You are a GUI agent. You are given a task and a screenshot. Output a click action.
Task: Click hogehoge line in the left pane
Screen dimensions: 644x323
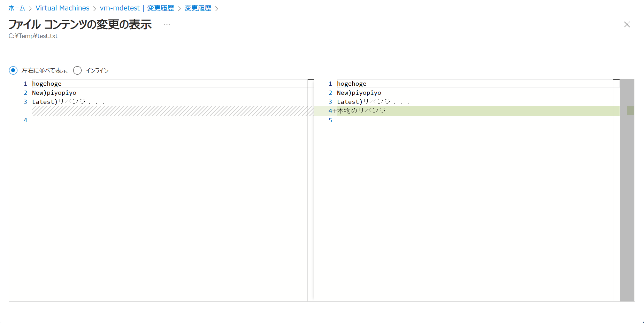coord(47,84)
